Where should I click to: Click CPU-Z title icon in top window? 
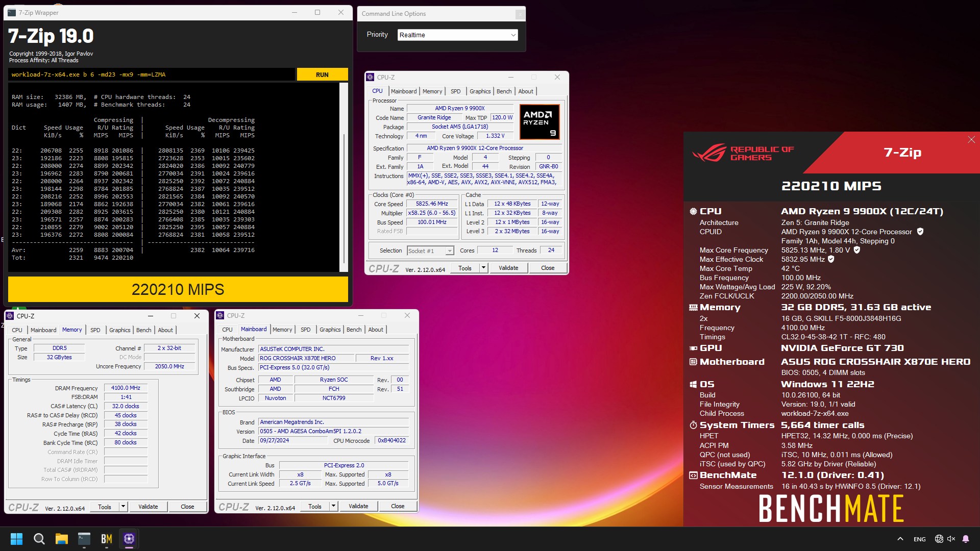[370, 77]
